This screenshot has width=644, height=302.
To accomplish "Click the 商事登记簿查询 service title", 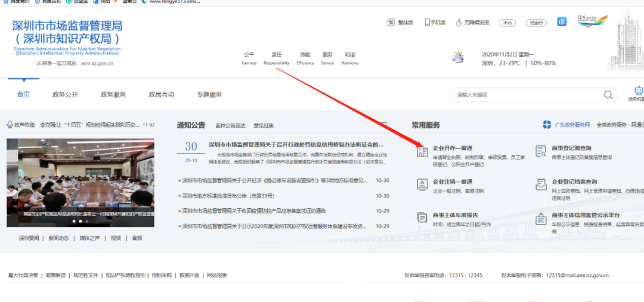I will [572, 149].
